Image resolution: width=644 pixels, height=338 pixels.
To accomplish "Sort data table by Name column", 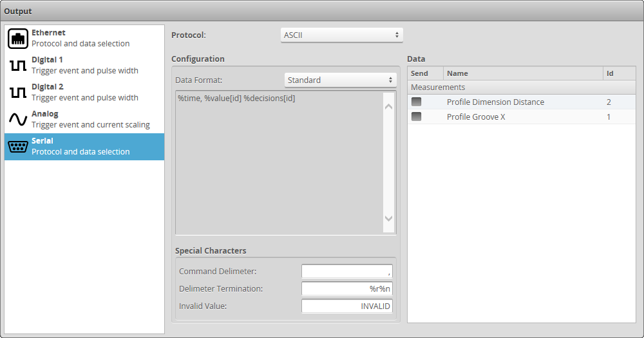I will (x=522, y=73).
